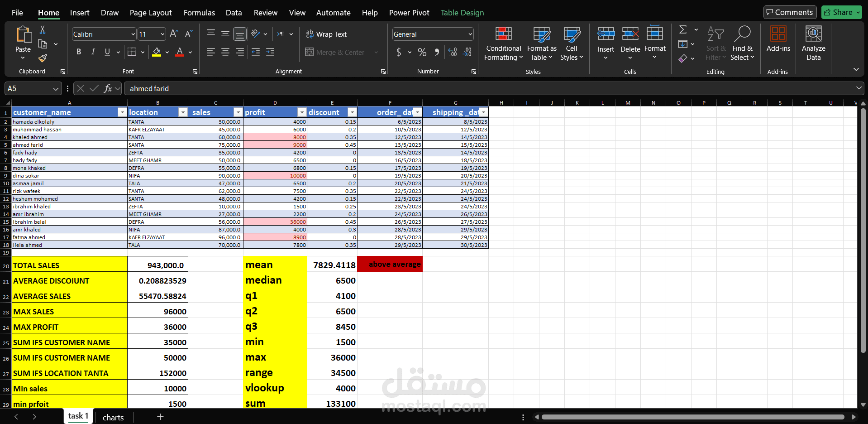Apply percent style format
The width and height of the screenshot is (868, 424).
pyautogui.click(x=422, y=53)
